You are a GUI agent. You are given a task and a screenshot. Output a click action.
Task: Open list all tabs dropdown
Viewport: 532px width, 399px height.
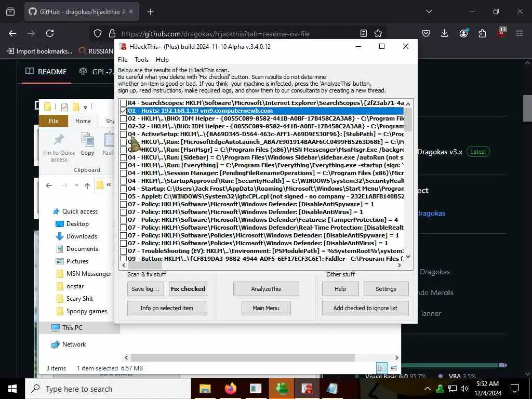tap(429, 11)
